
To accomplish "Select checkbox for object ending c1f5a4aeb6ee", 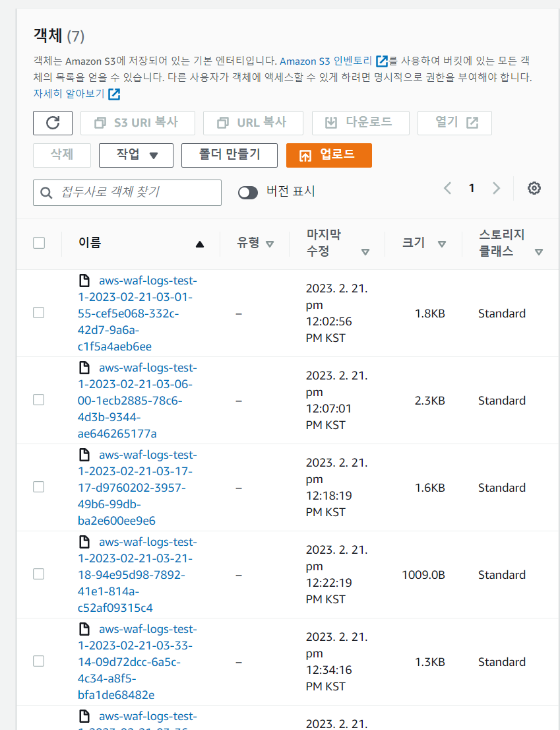I will click(x=39, y=313).
